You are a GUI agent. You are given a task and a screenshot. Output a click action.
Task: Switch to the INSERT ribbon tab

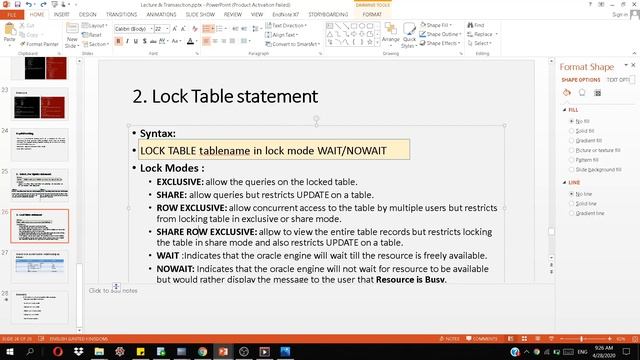click(x=62, y=14)
